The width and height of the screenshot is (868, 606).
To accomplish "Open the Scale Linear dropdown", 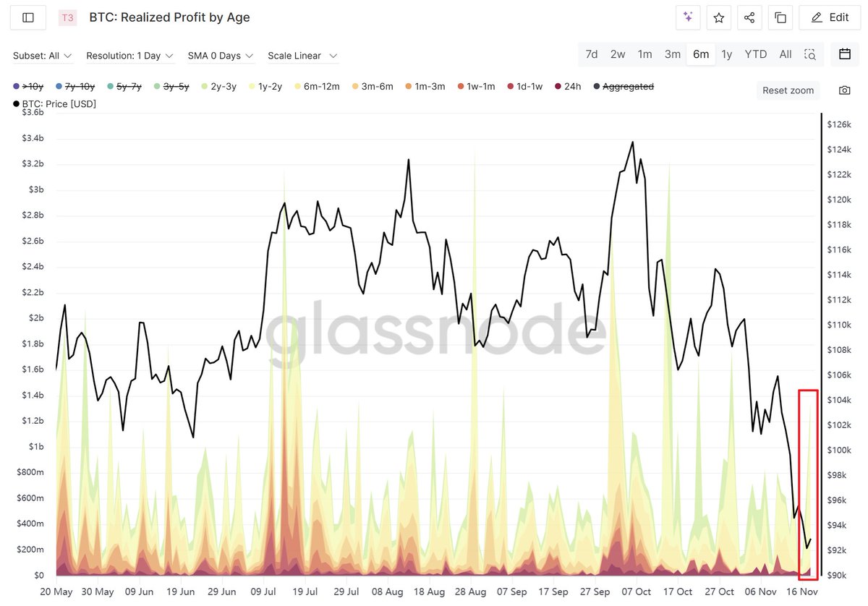I will coord(303,56).
